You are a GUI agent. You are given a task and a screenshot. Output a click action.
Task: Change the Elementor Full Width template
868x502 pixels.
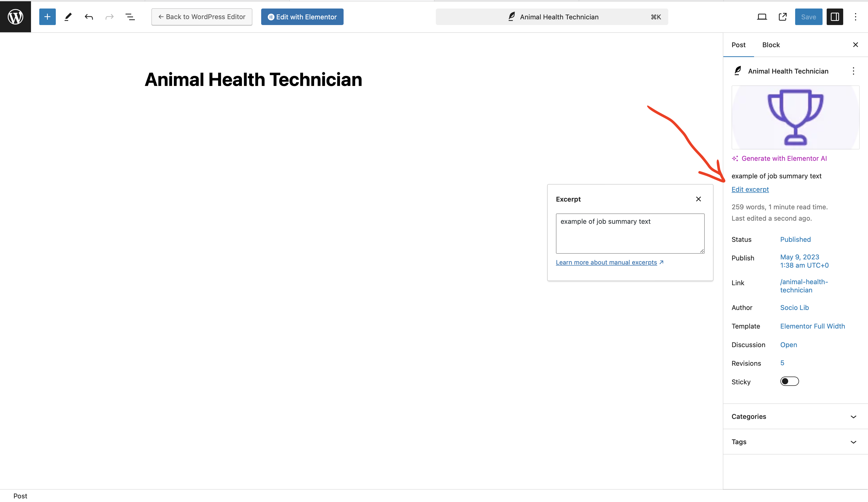812,326
